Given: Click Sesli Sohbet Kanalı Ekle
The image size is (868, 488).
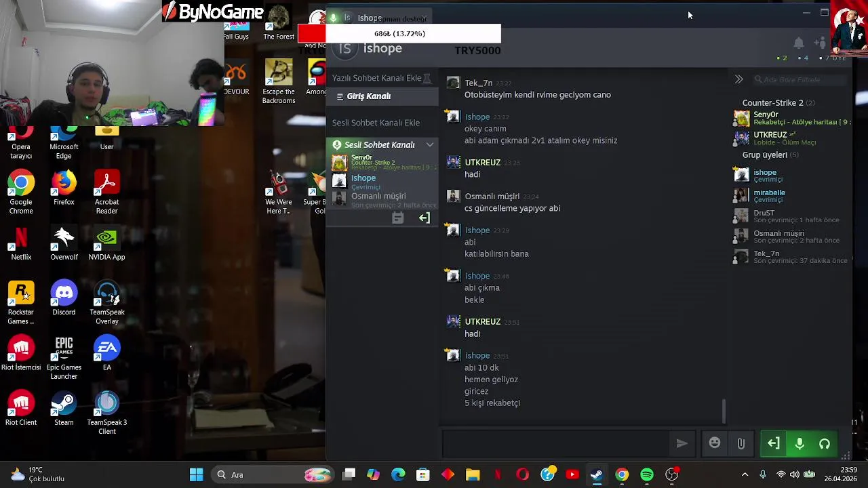Looking at the screenshot, I should (x=376, y=123).
